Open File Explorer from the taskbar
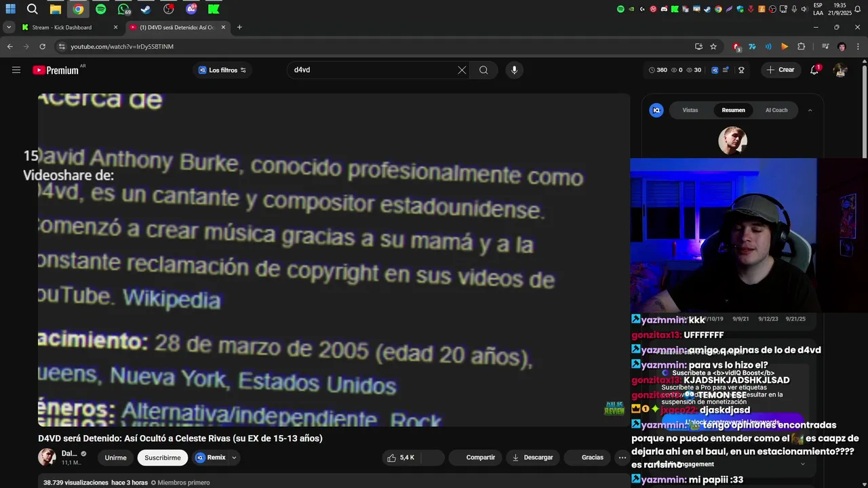The width and height of the screenshot is (868, 488). tap(56, 9)
